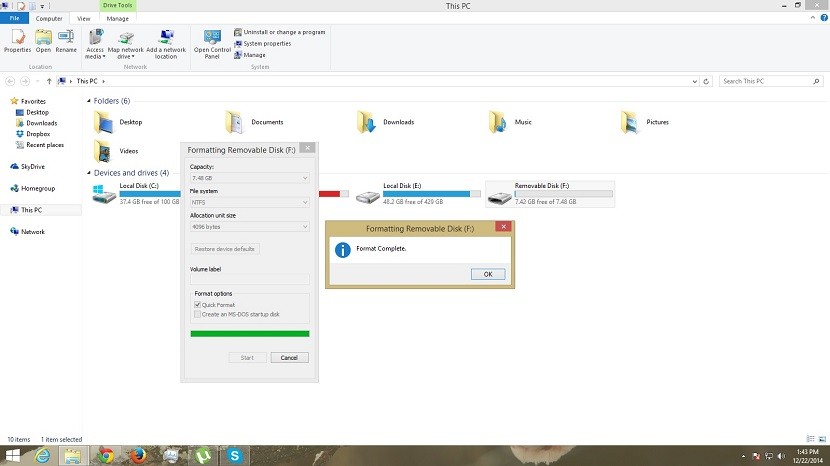
Task: Select SkyDrive in navigation pane
Action: (28, 167)
